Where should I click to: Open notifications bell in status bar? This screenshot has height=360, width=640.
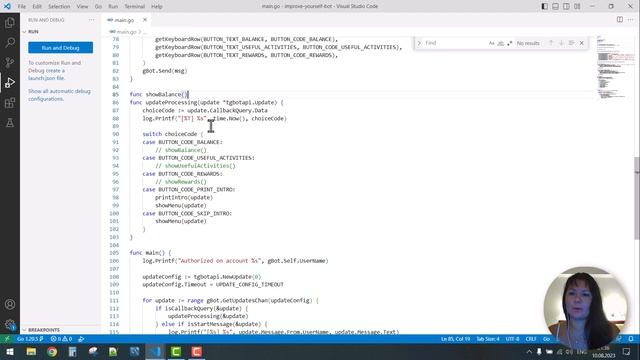point(631,339)
